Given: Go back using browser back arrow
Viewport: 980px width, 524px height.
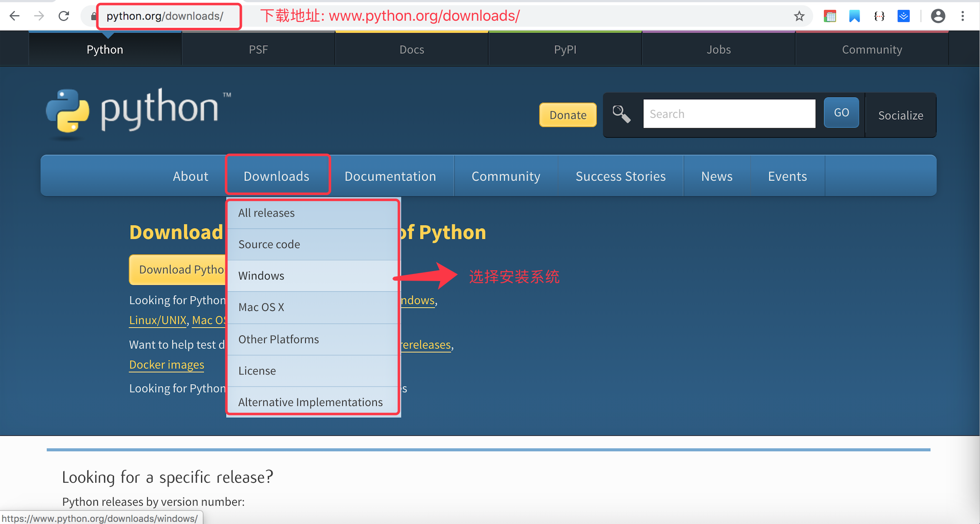Looking at the screenshot, I should 15,16.
